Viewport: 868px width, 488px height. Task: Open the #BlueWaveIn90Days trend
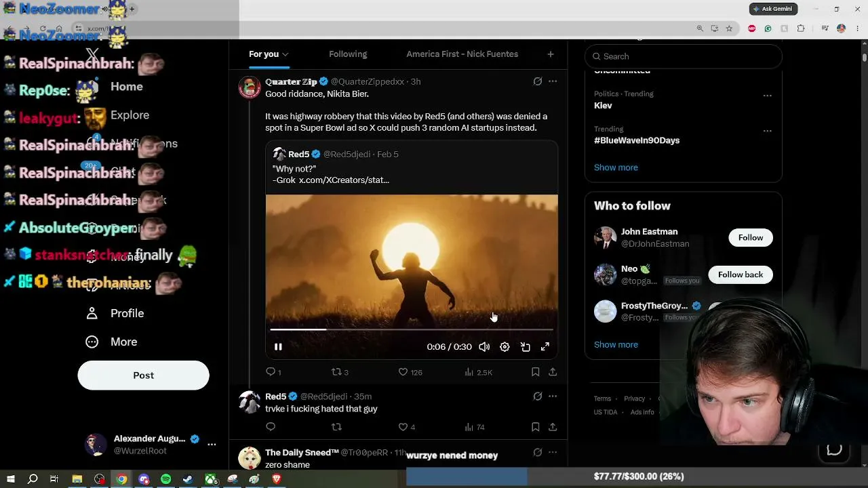[x=637, y=140]
